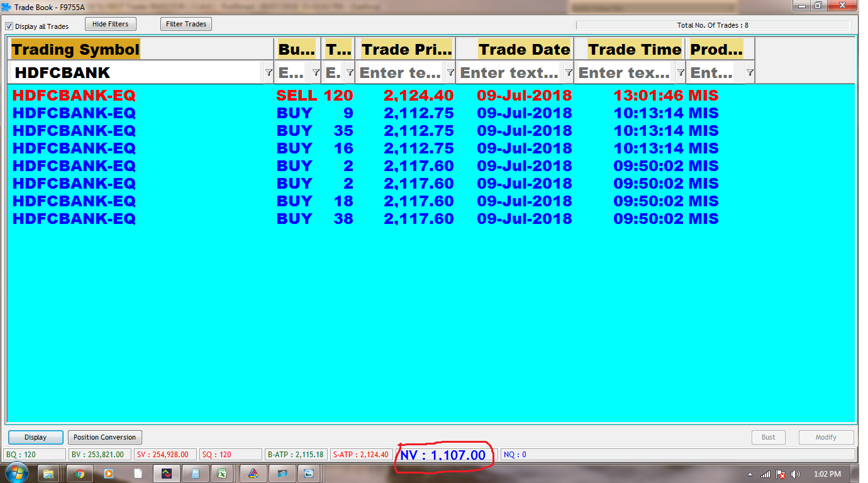Click the Position Conversion button
The height and width of the screenshot is (483, 868).
[104, 437]
